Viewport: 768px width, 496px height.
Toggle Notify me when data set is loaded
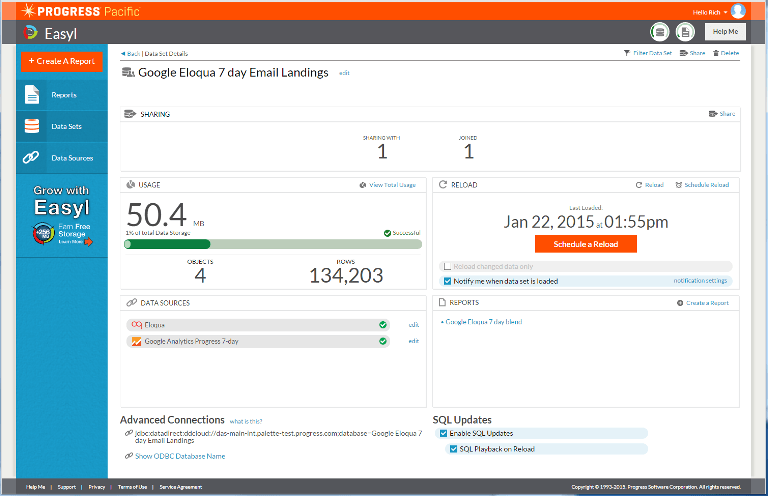coord(447,282)
